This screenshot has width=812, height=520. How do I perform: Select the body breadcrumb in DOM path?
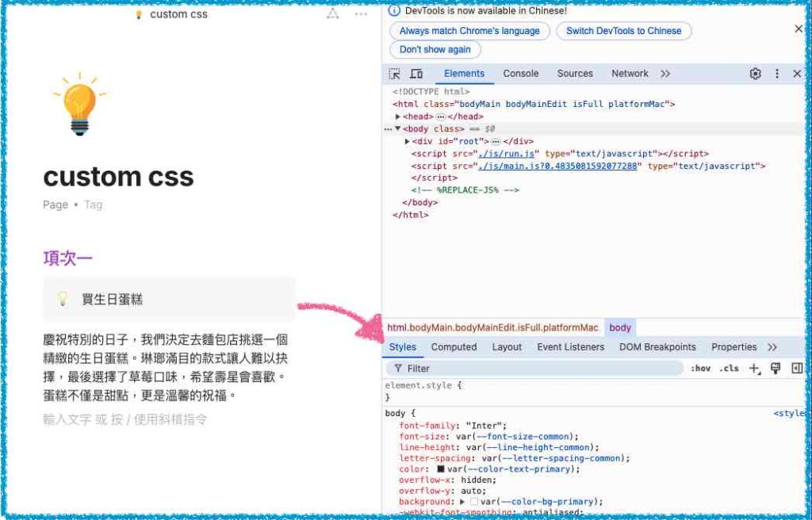tap(620, 327)
